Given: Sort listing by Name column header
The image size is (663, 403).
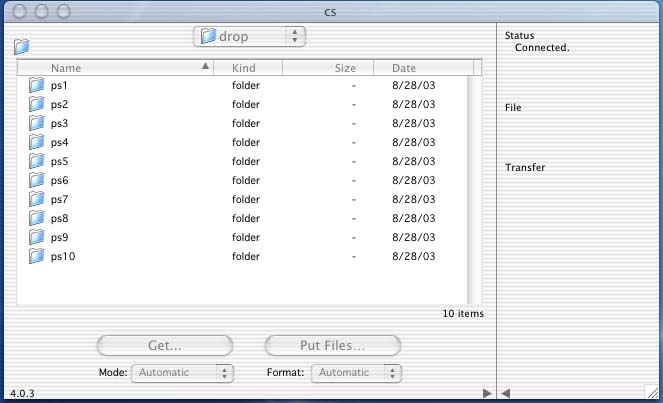Looking at the screenshot, I should coord(115,68).
